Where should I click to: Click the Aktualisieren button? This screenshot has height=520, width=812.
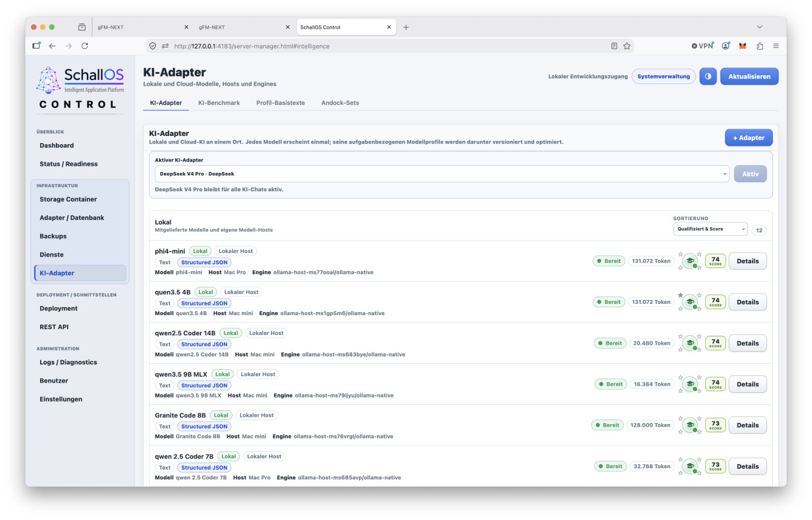coord(749,77)
